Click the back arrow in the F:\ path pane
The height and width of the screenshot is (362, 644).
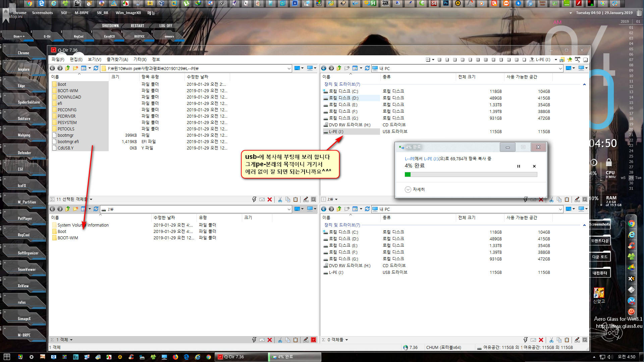pos(52,68)
